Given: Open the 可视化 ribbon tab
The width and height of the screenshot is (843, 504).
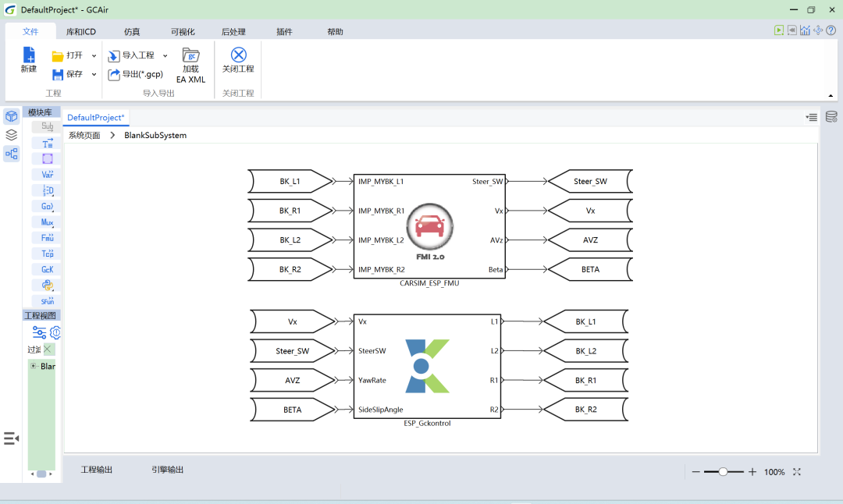Looking at the screenshot, I should 183,32.
